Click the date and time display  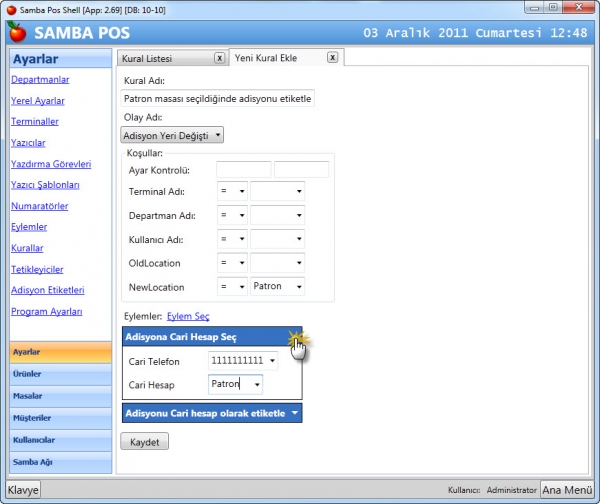point(475,33)
